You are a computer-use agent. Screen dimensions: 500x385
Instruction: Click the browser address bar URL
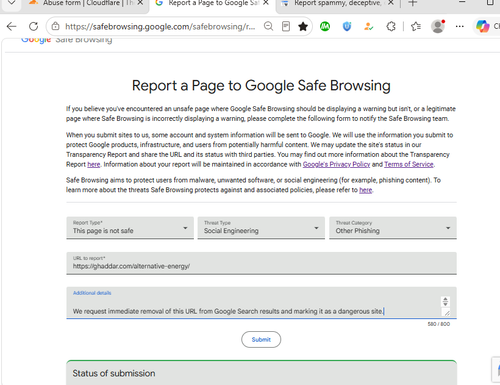[160, 26]
